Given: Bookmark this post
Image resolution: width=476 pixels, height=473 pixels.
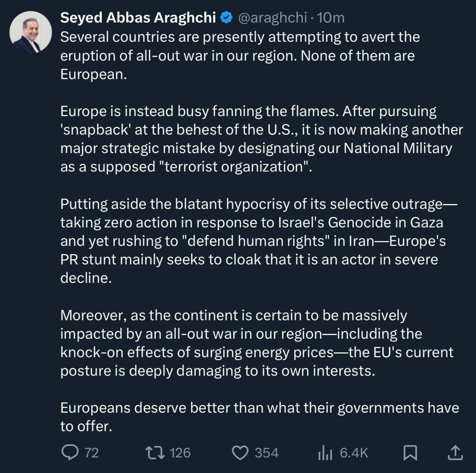Looking at the screenshot, I should 410,453.
